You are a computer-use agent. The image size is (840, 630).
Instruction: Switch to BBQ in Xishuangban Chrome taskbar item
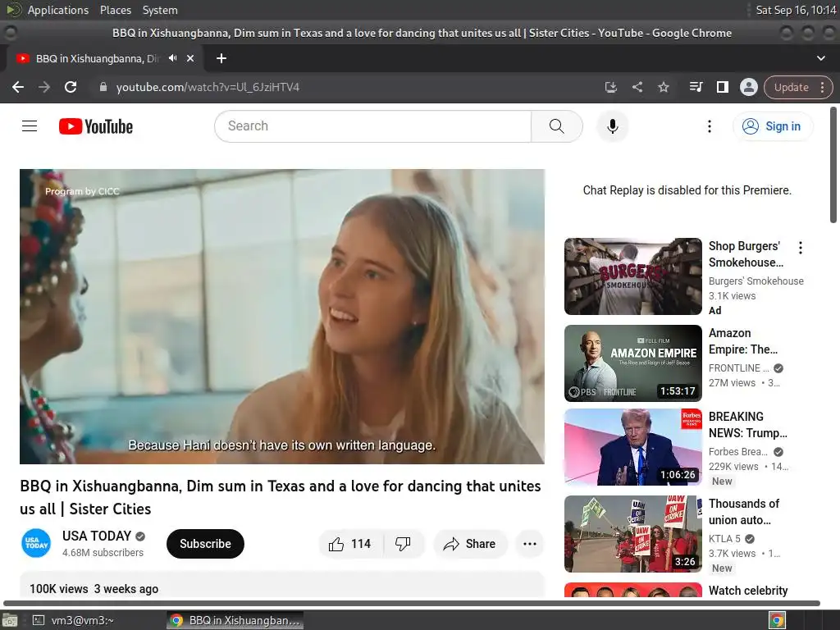[x=235, y=620]
